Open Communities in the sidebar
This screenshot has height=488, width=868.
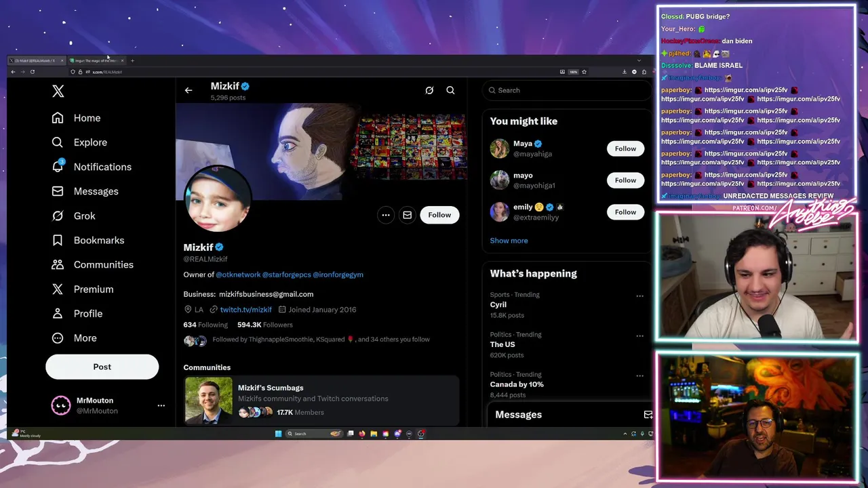[x=93, y=264]
